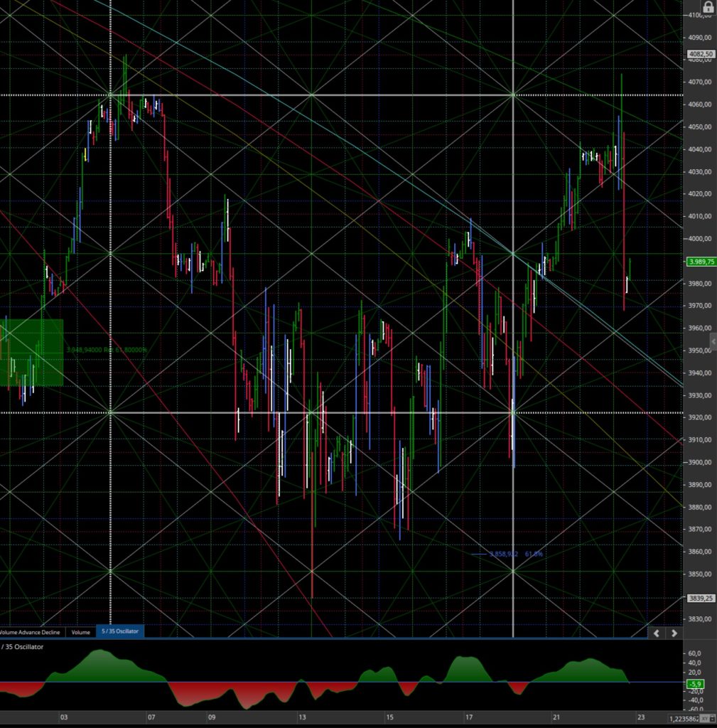717x728 pixels.
Task: Select the green highlighted rectangle on the chart
Action: [x=31, y=353]
